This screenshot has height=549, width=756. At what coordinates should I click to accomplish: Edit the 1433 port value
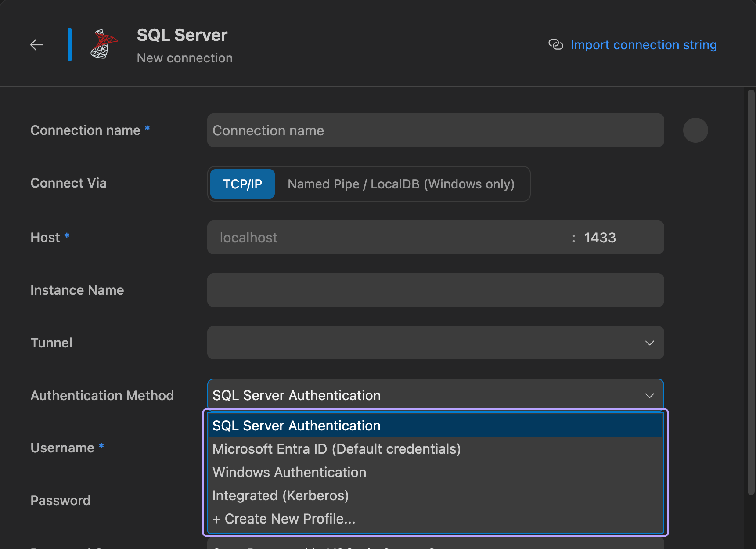click(600, 238)
